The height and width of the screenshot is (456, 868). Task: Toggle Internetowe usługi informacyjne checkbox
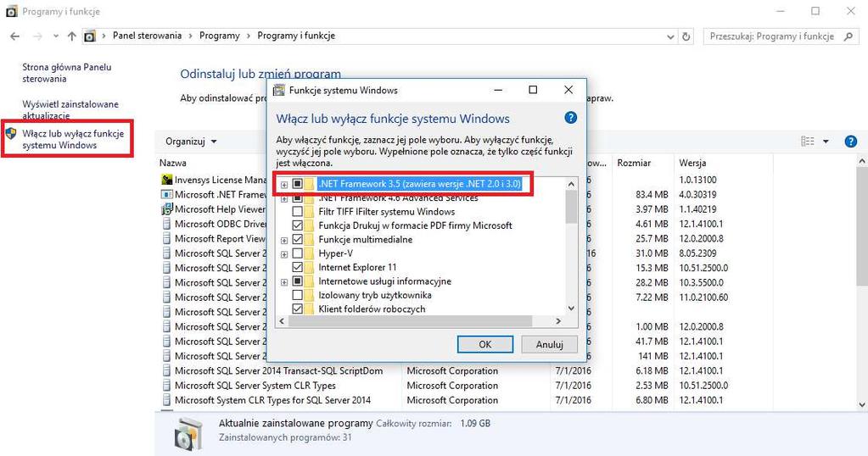(297, 281)
